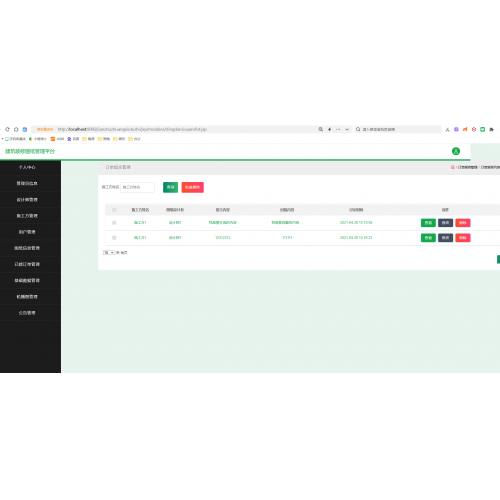Open the rows-per-page dropdown below the table
This screenshot has width=500, height=500.
109,253
